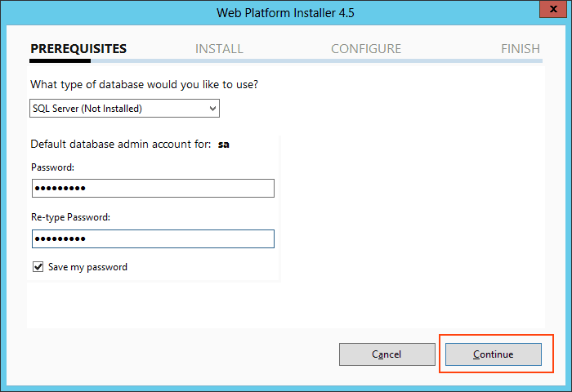The image size is (572, 392).
Task: Focus the Re-type Password field
Action: pos(153,238)
